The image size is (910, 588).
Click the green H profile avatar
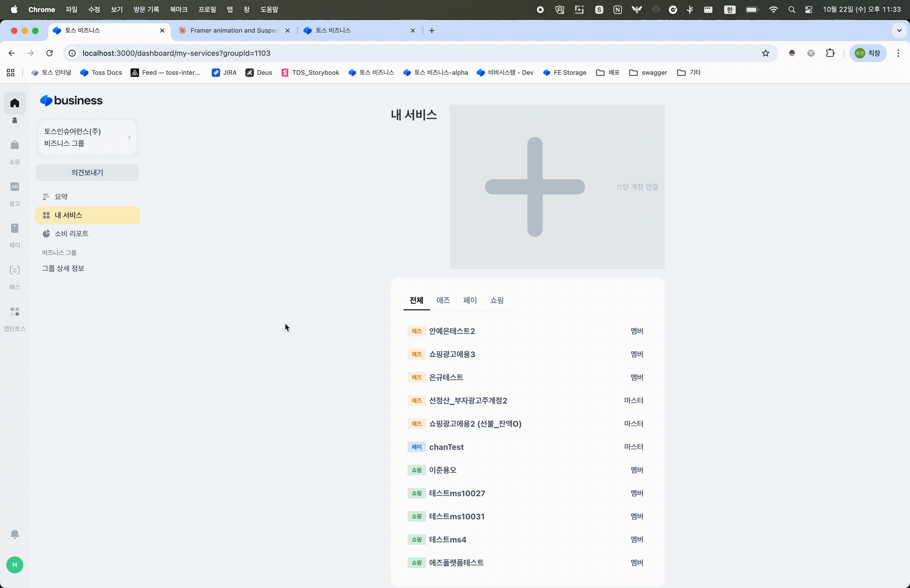click(14, 565)
